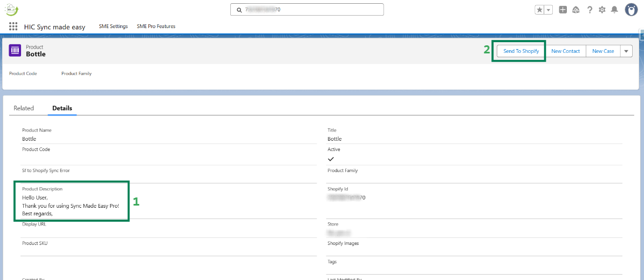Toggle the Active checkmark field
644x280 pixels.
pos(331,159)
